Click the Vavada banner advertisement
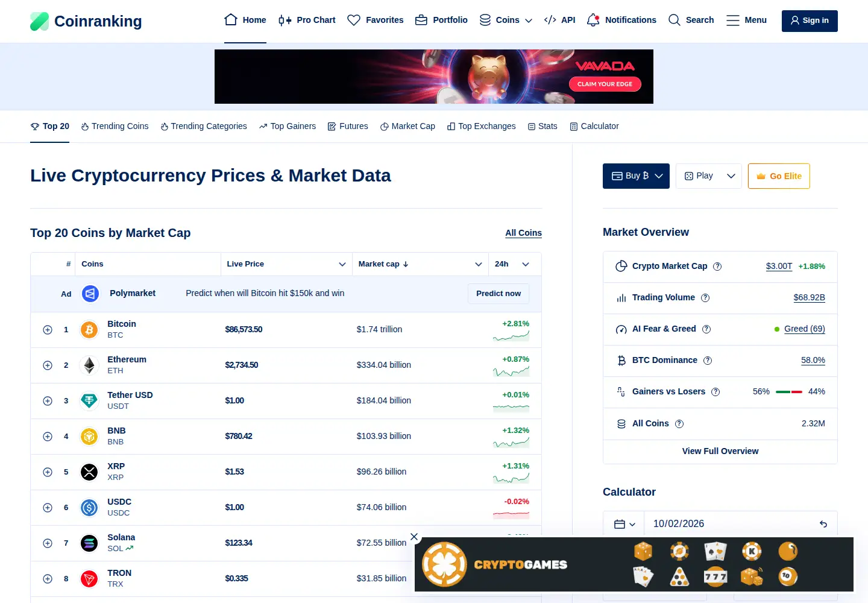This screenshot has width=868, height=603. [434, 77]
